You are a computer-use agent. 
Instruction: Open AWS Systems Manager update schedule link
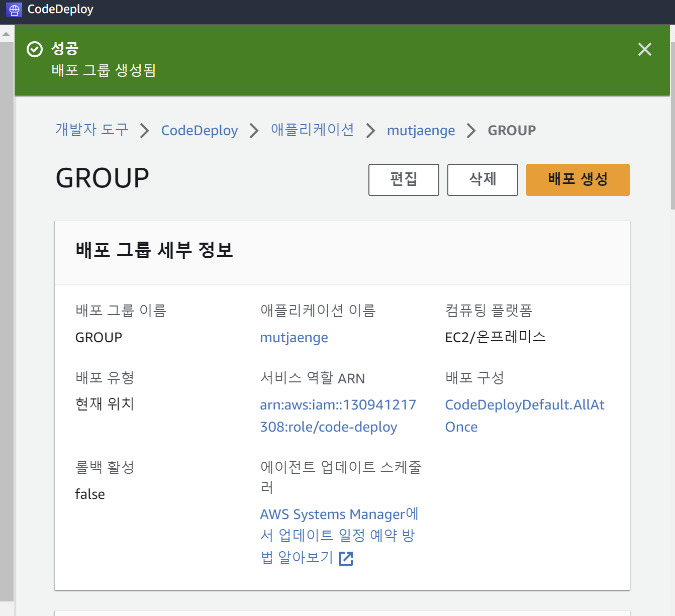339,536
